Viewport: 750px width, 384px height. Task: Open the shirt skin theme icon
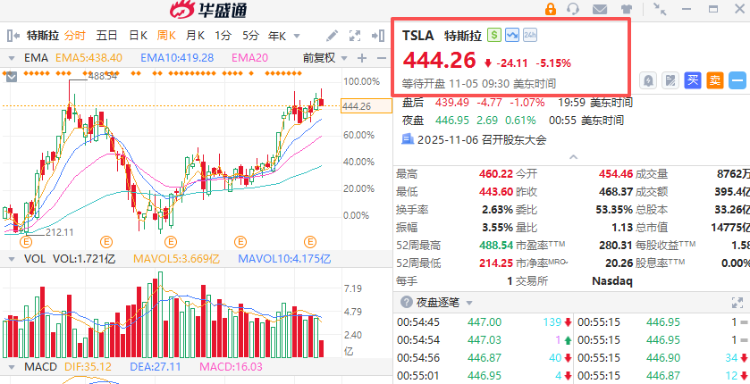pyautogui.click(x=626, y=9)
